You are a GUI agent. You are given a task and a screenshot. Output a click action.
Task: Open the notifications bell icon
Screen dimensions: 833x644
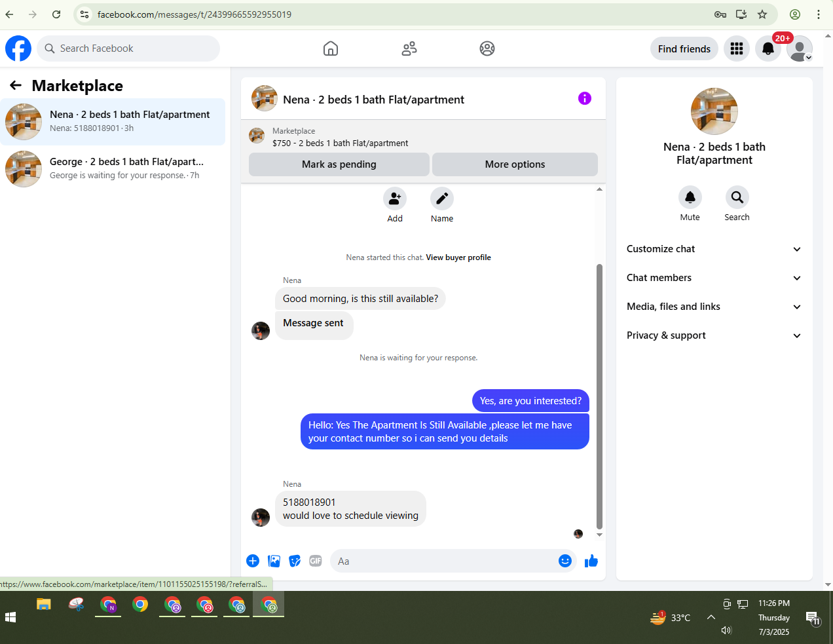coord(768,48)
